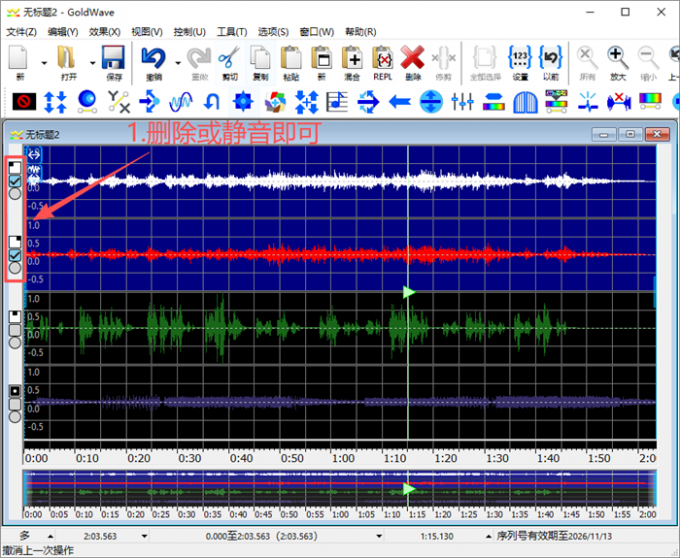Check the green waveform track checkbox

[15, 330]
